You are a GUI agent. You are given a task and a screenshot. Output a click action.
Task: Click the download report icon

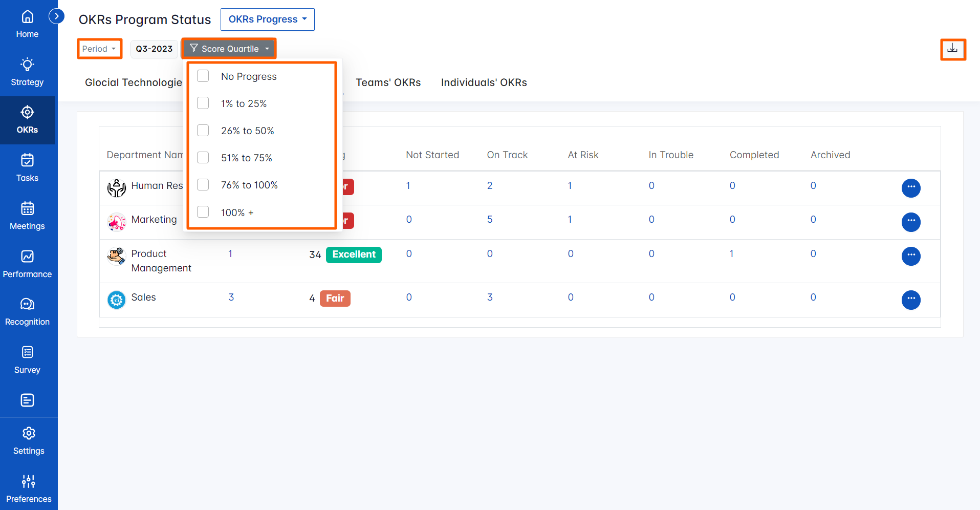(x=952, y=49)
